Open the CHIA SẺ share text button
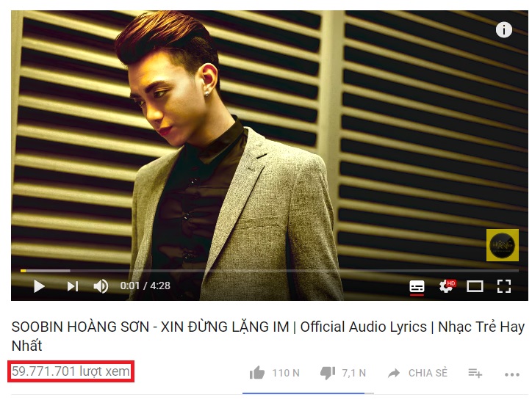This screenshot has width=532, height=400. (x=428, y=373)
